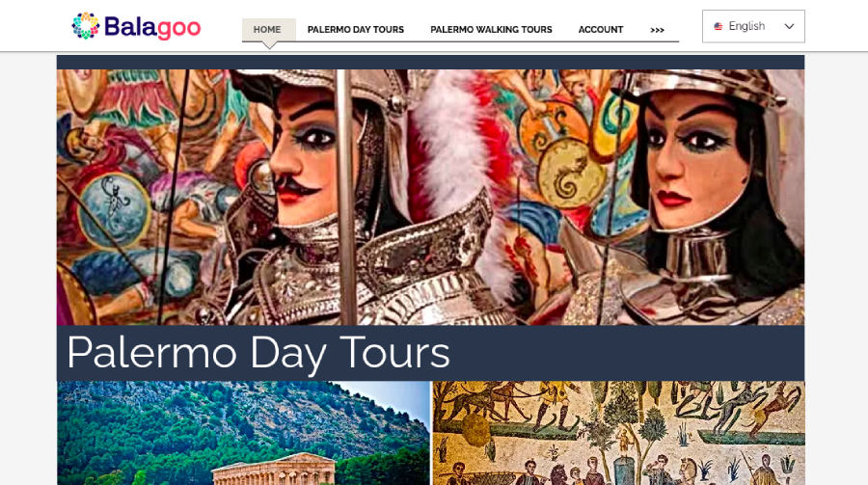Go to the Account menu item

601,30
